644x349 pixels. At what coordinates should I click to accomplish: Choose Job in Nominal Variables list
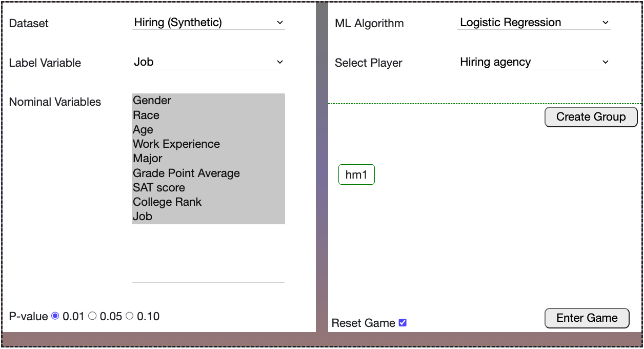[x=143, y=216]
